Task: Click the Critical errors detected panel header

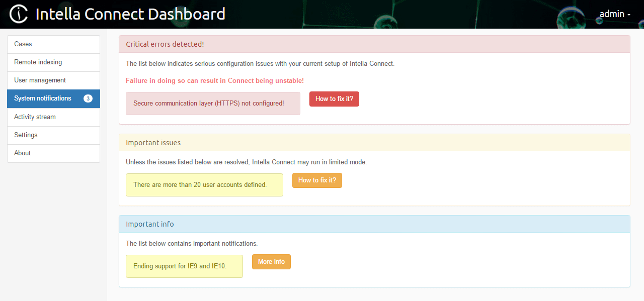Action: [374, 44]
